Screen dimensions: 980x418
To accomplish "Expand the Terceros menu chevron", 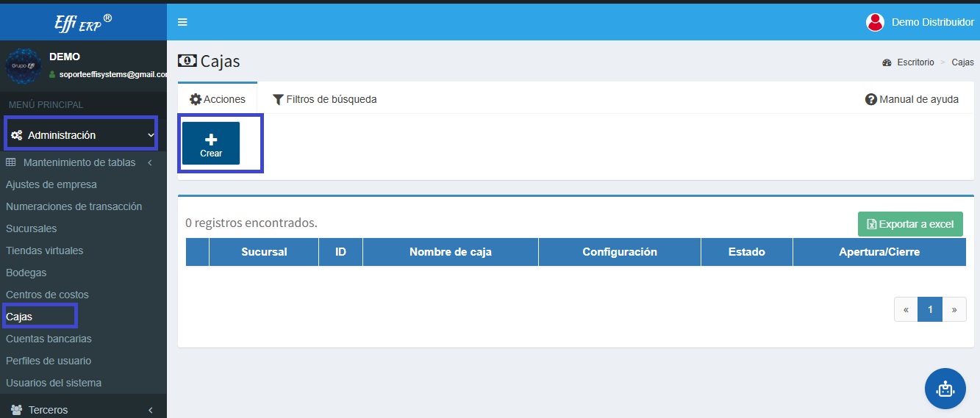I will click(x=150, y=410).
